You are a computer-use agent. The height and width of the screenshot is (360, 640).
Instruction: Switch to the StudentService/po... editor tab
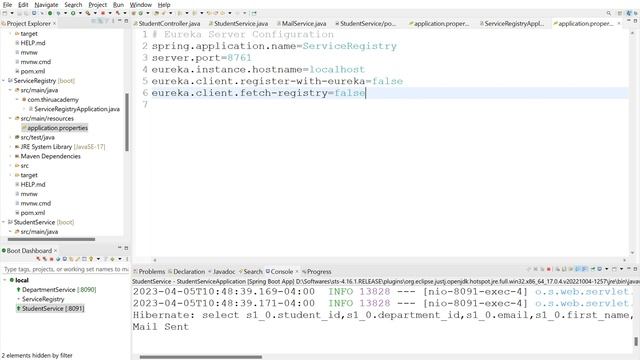(x=366, y=24)
